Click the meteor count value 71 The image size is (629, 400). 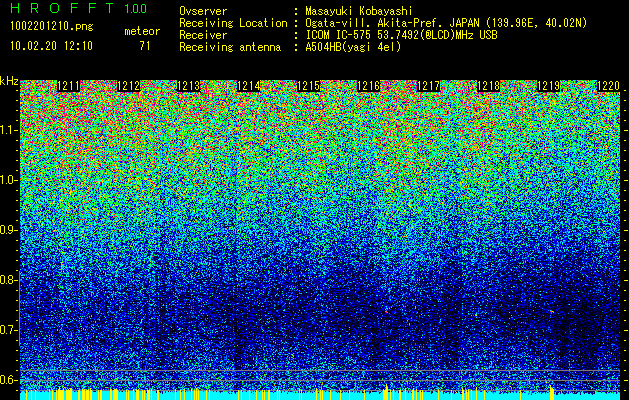click(145, 46)
